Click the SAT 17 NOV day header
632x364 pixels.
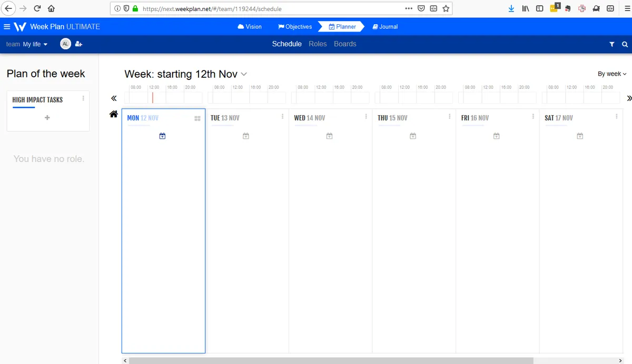[x=560, y=118]
